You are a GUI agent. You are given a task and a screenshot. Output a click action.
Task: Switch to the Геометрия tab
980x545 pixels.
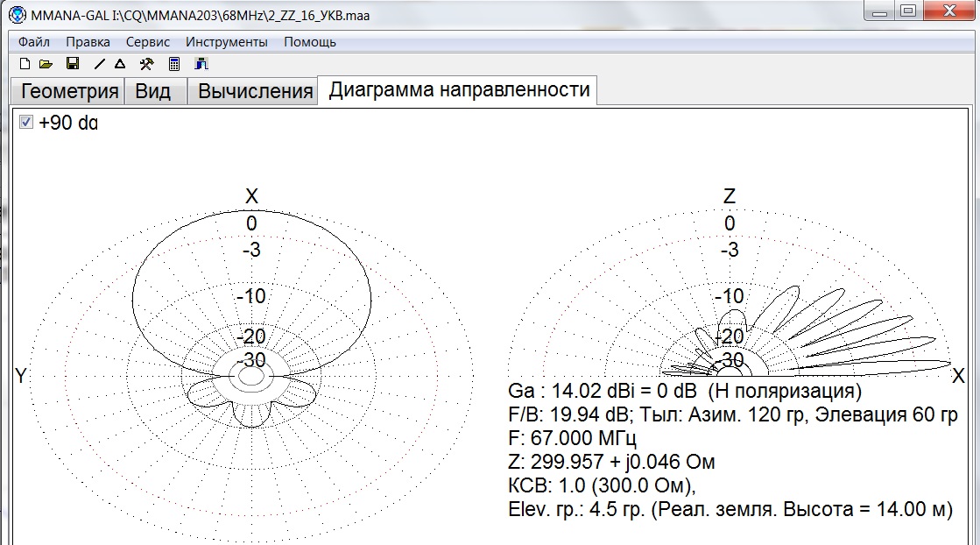point(69,91)
